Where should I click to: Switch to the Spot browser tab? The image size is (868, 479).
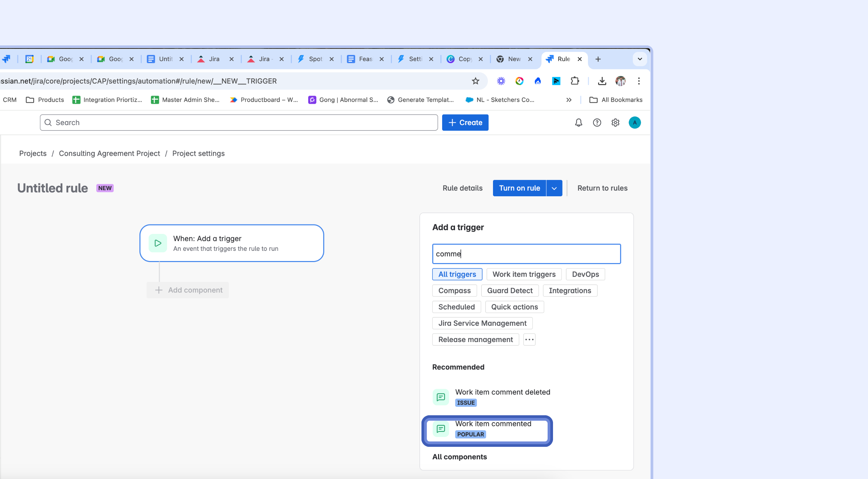315,59
